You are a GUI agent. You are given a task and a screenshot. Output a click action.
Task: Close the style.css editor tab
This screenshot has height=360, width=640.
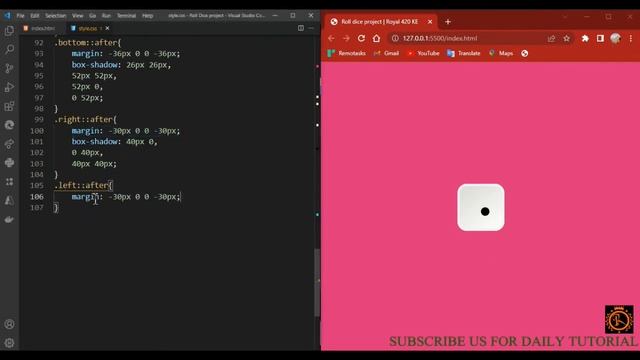pyautogui.click(x=107, y=28)
